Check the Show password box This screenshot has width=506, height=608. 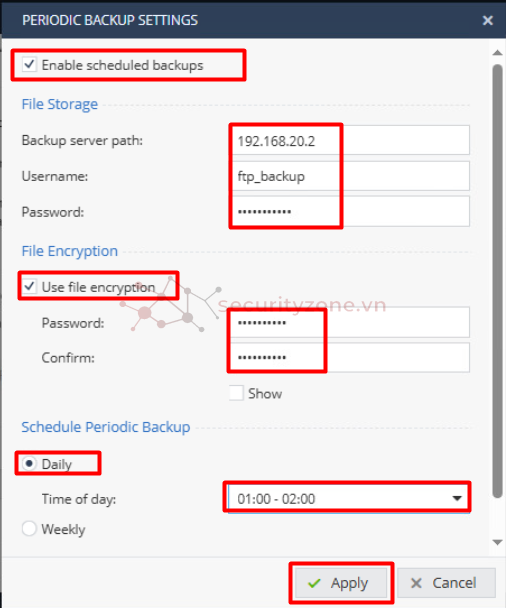point(236,393)
